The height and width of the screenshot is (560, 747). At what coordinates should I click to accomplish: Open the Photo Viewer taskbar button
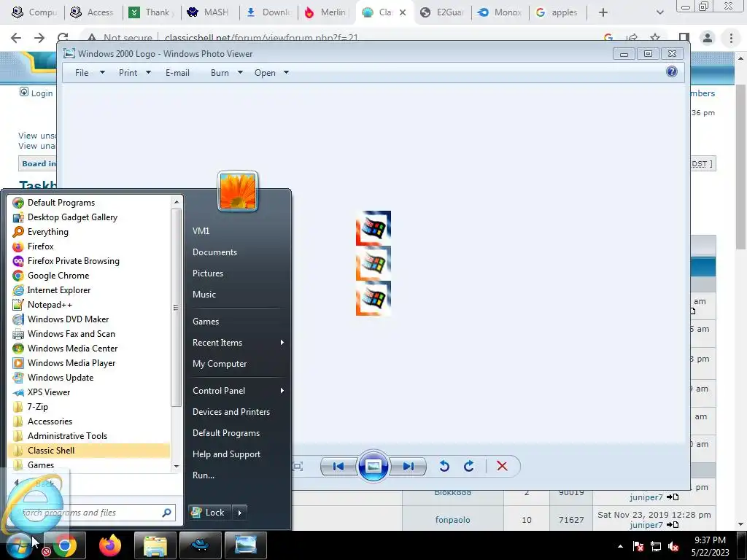click(x=245, y=545)
